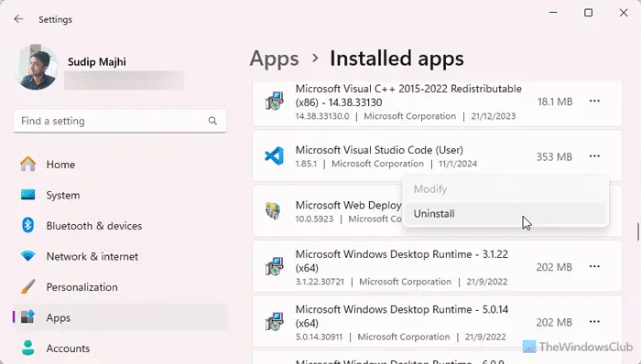Select Apps in the sidebar

tap(119, 317)
